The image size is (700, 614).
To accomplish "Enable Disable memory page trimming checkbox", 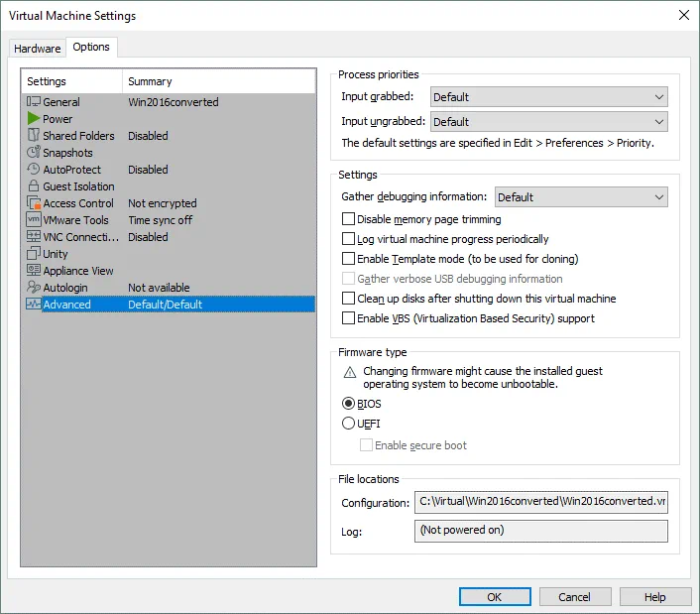I will [x=348, y=219].
